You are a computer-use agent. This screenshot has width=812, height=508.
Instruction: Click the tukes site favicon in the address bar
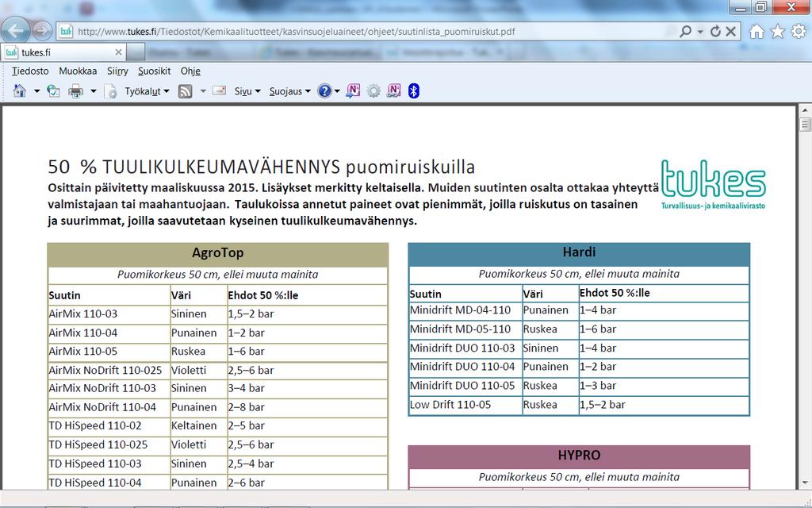[66, 32]
